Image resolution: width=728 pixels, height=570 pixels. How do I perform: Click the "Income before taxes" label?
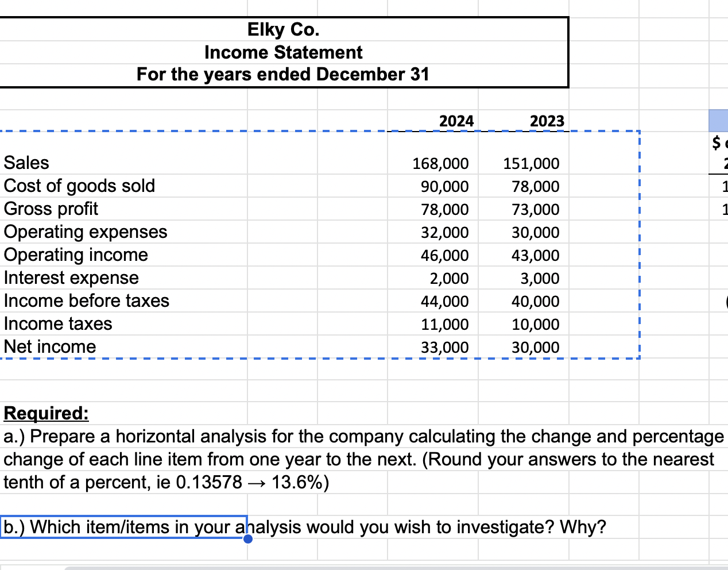tap(86, 301)
